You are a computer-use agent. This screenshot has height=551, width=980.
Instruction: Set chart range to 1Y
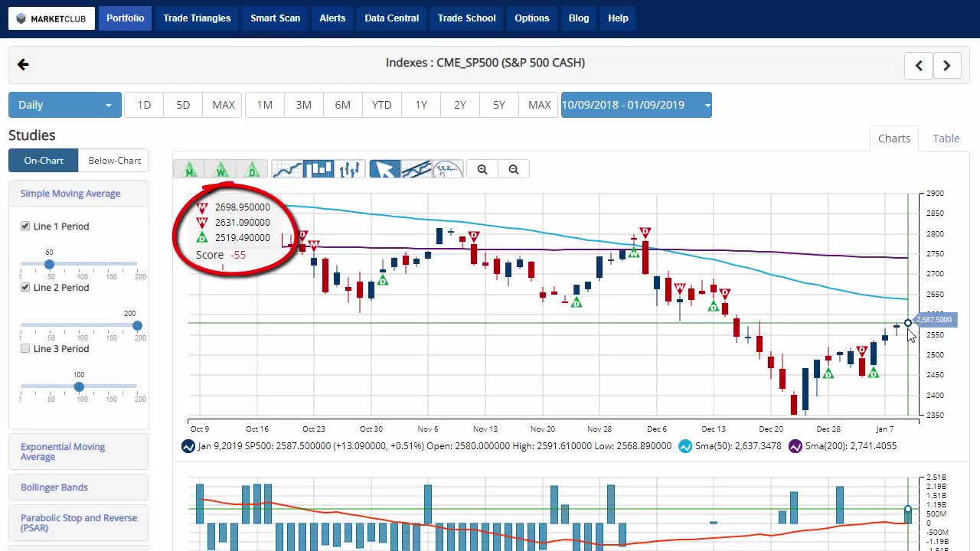tap(421, 105)
